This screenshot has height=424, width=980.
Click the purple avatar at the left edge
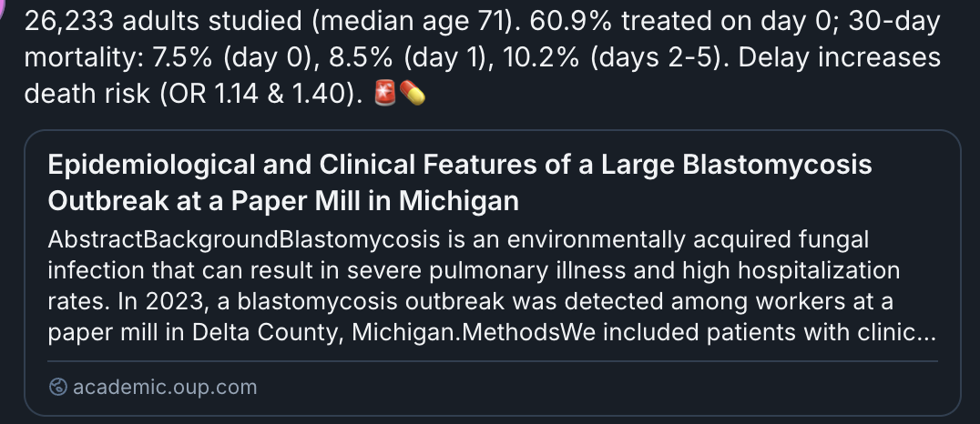2,9
